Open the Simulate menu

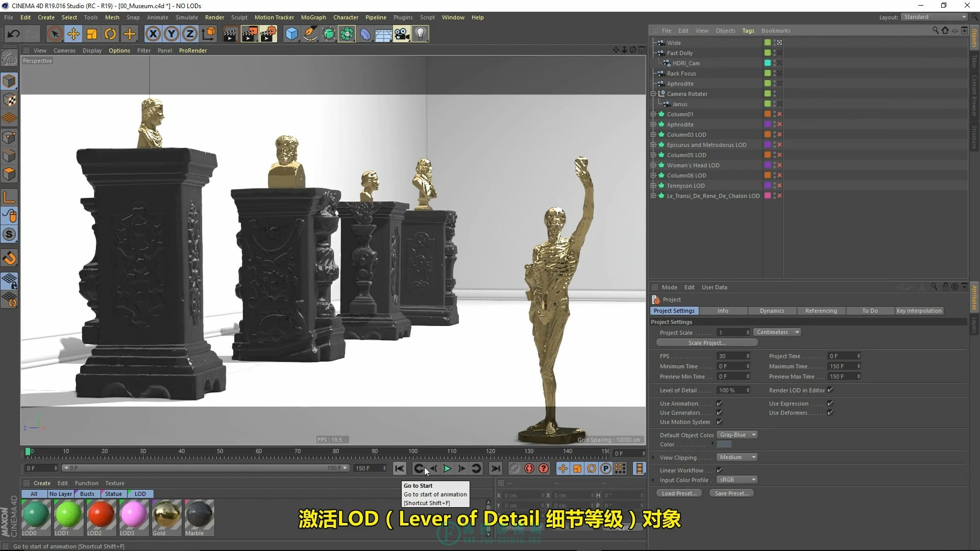click(x=187, y=17)
